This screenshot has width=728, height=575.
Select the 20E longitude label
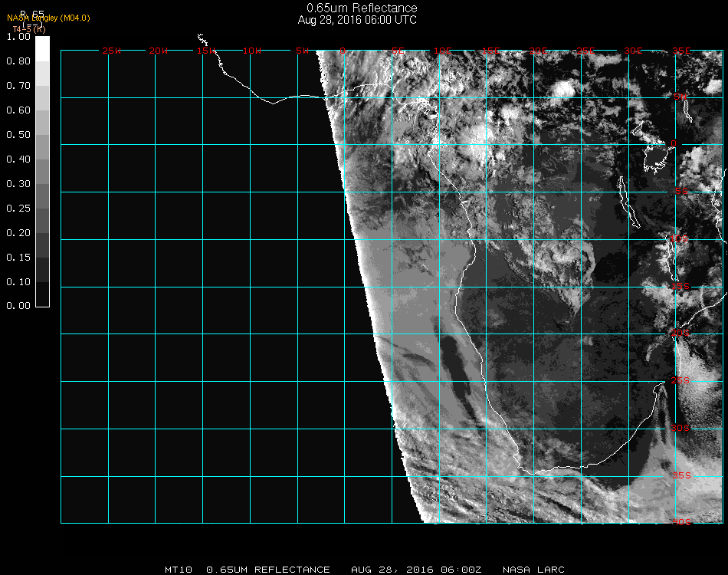click(539, 51)
